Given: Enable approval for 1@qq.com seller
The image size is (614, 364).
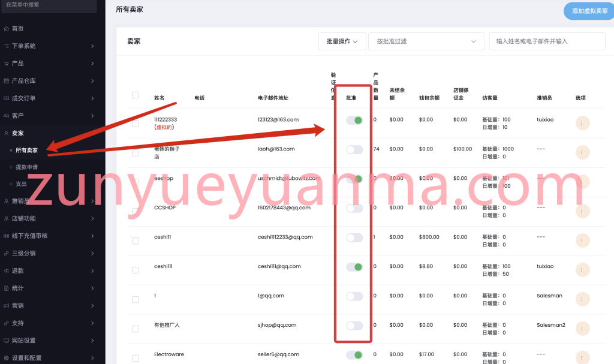Looking at the screenshot, I should point(354,297).
